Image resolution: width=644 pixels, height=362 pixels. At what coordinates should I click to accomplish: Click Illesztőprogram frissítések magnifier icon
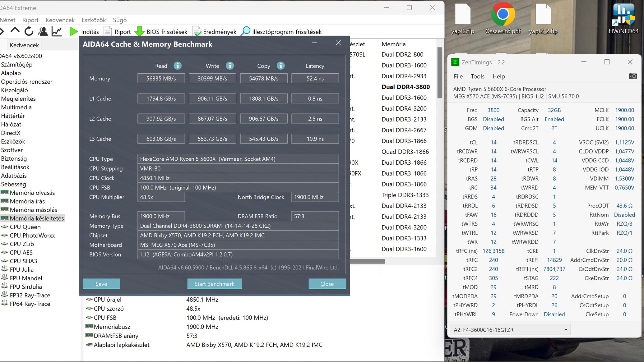[x=246, y=31]
